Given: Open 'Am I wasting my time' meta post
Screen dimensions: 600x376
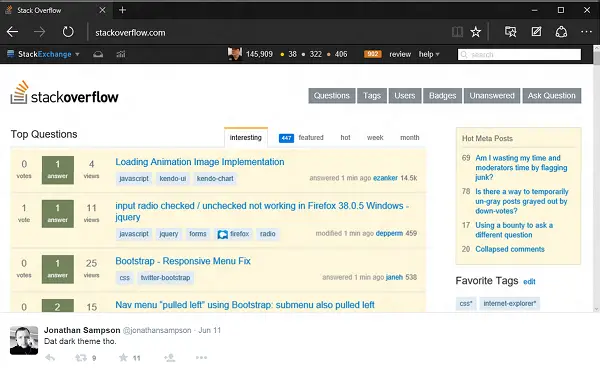Looking at the screenshot, I should tap(521, 168).
